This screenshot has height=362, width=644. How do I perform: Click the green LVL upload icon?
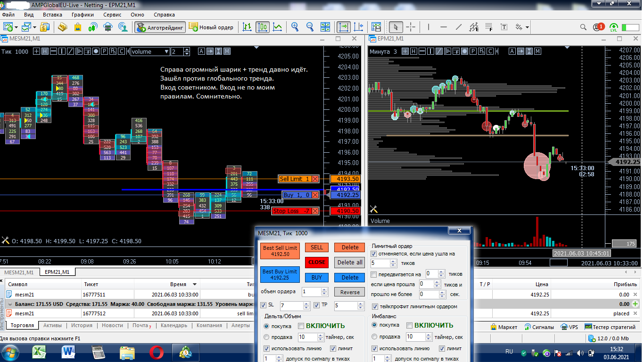point(613,27)
